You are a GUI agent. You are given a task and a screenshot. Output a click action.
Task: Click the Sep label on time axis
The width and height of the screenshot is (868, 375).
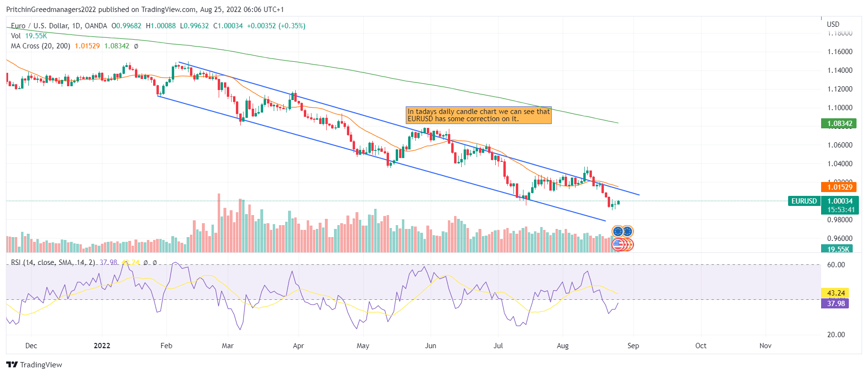[633, 346]
